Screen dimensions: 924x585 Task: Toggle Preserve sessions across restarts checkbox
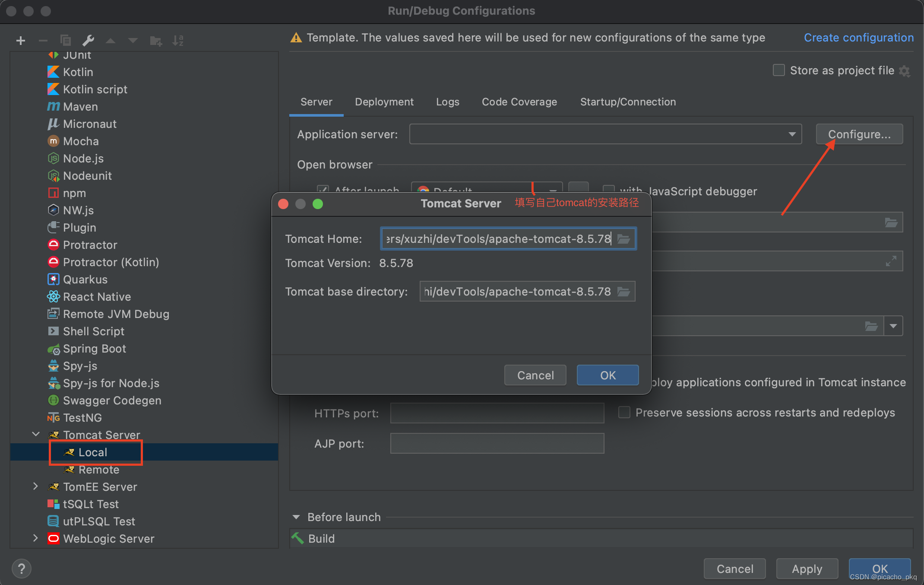tap(624, 412)
